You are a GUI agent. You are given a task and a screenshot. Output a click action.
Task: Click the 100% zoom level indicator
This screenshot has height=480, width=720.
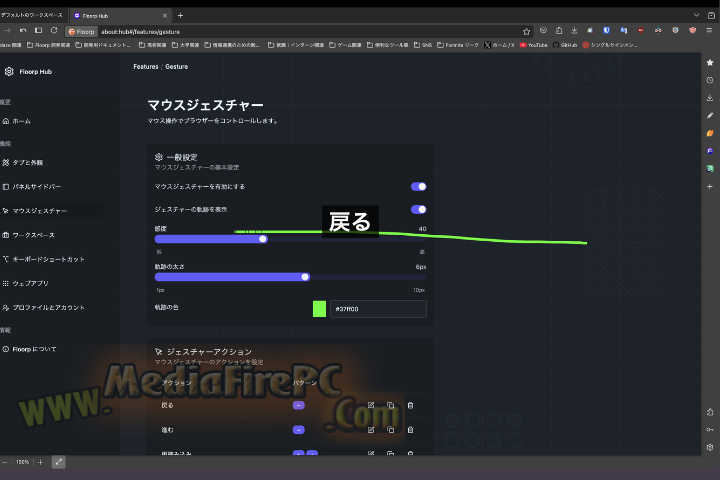pos(22,462)
